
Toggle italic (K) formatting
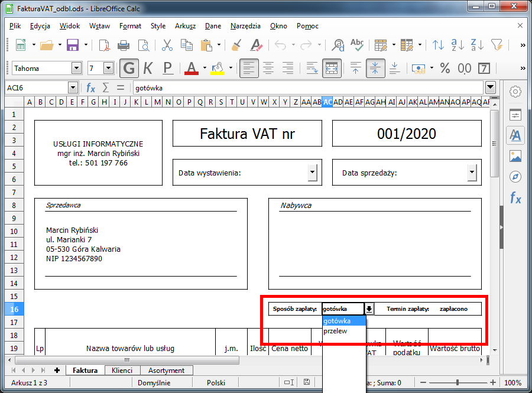148,69
